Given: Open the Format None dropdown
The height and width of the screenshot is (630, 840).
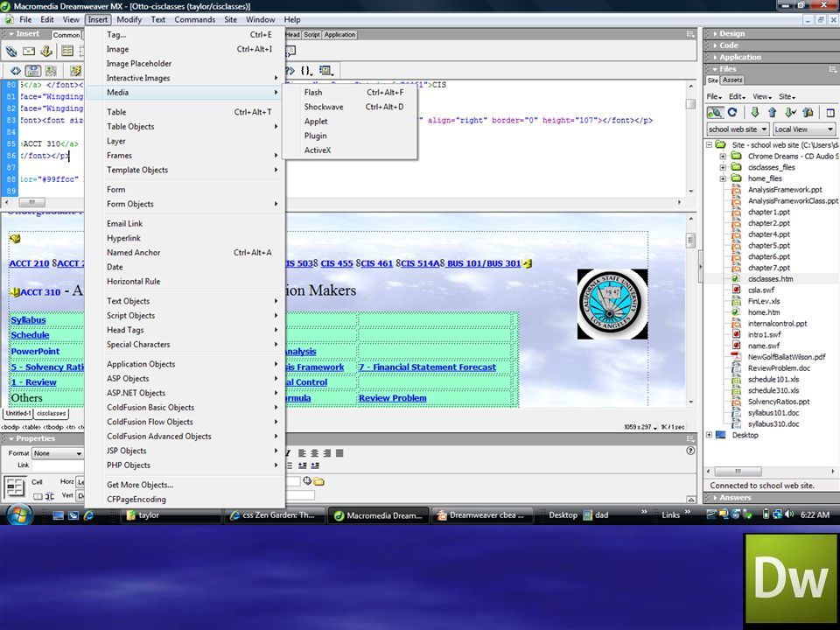Looking at the screenshot, I should tap(58, 453).
